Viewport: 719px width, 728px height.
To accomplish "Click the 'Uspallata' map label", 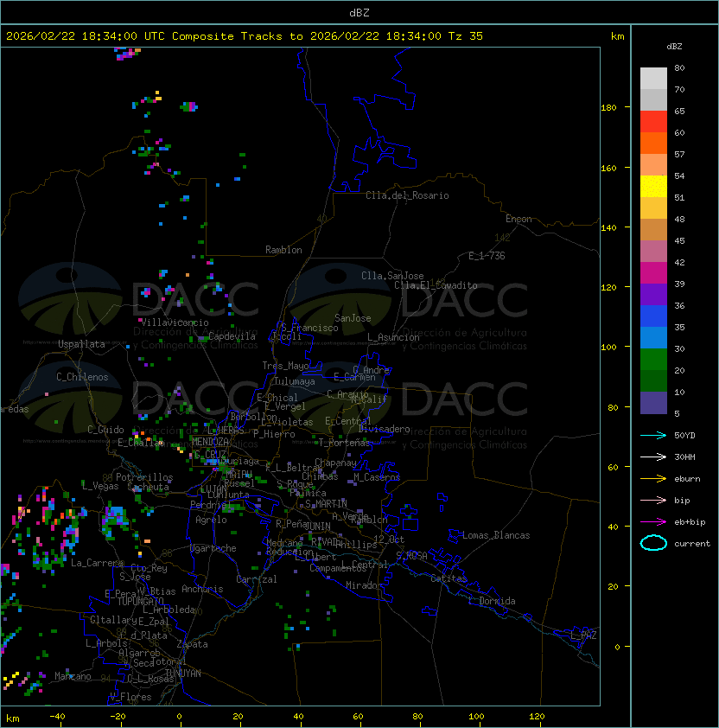I will coord(81,344).
